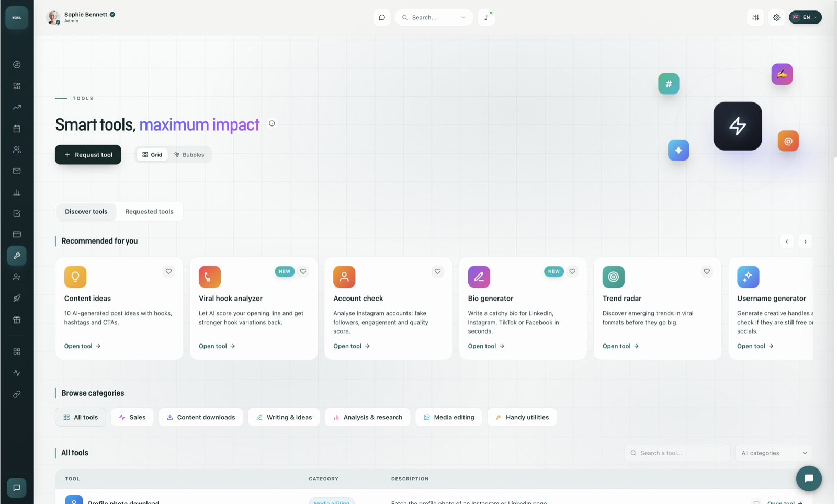Favorite the Bio generator tool
This screenshot has width=837, height=504.
point(572,271)
